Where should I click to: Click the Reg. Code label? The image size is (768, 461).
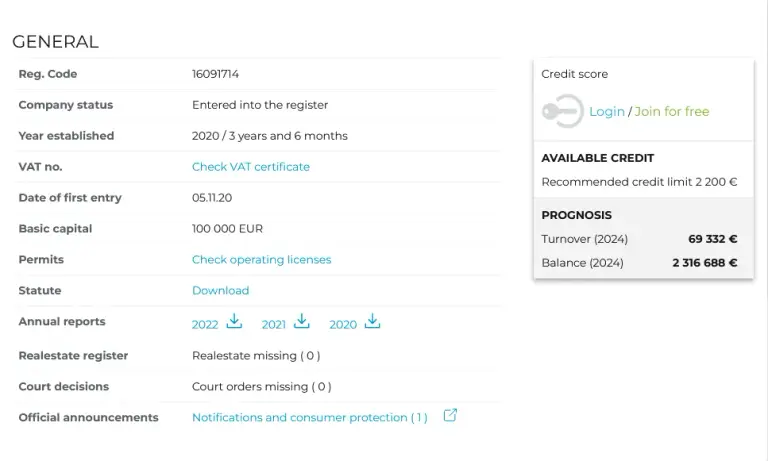[48, 74]
